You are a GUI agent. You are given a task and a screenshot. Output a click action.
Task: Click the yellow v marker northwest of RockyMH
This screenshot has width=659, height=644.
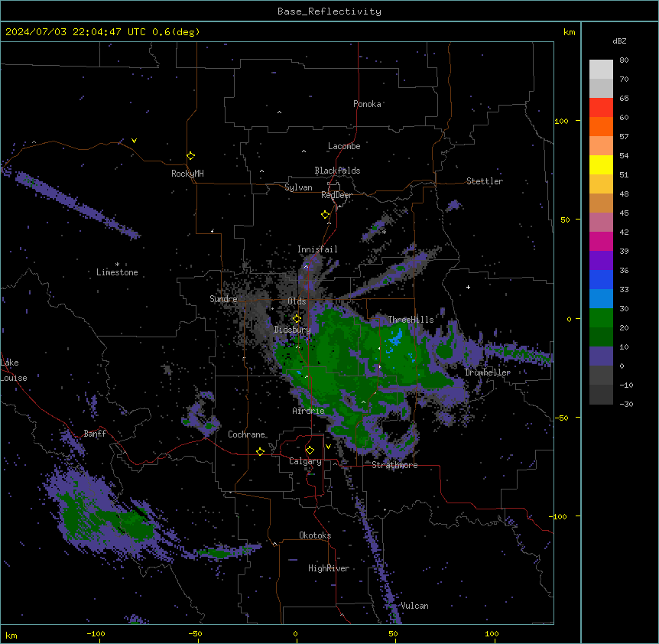(134, 141)
